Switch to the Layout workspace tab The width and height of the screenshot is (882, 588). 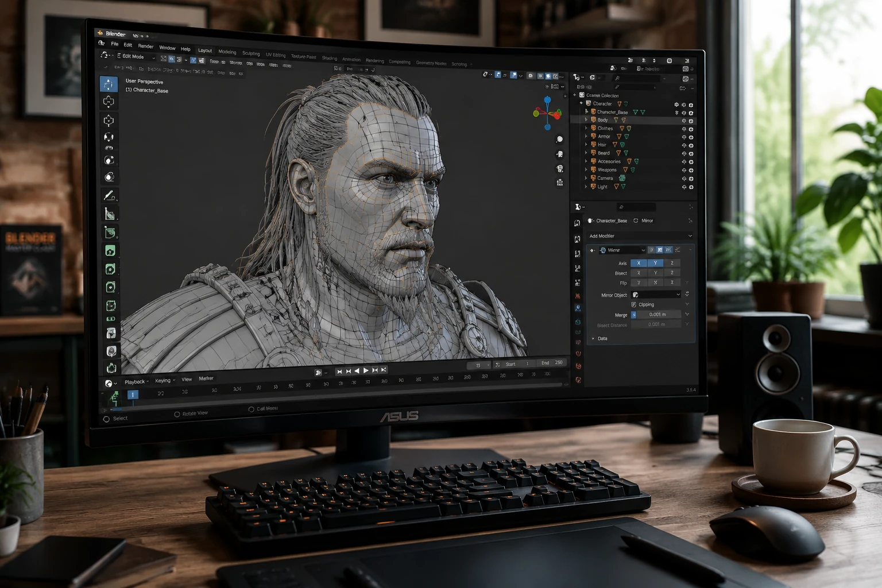click(205, 51)
